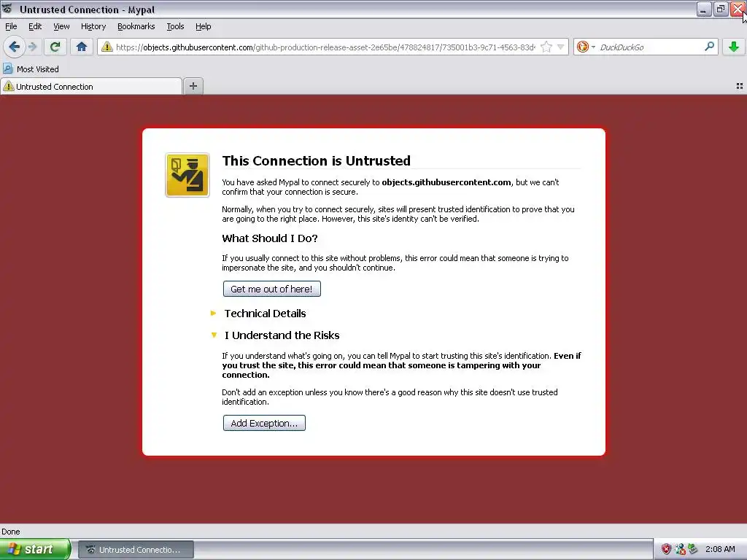The height and width of the screenshot is (560, 747).
Task: Click the passport officer warning icon
Action: pos(187,175)
